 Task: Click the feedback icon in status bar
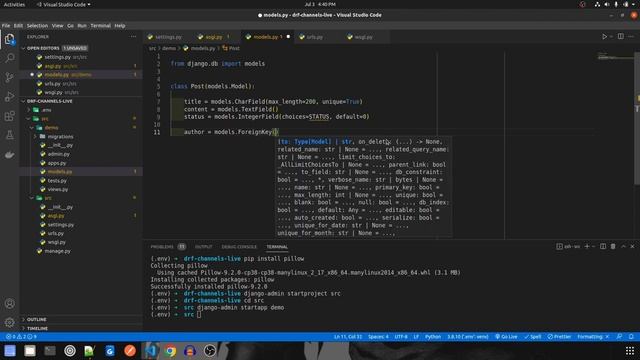click(619, 337)
